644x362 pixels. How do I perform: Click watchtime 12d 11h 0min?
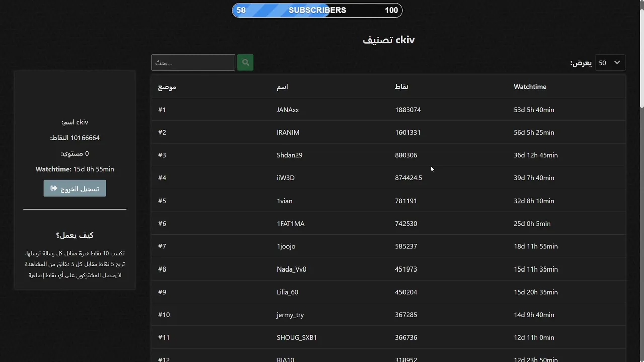(534, 337)
